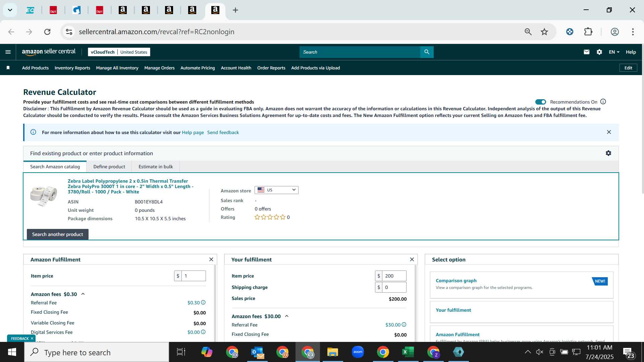
Task: Open the settings gear in header
Action: [x=599, y=52]
